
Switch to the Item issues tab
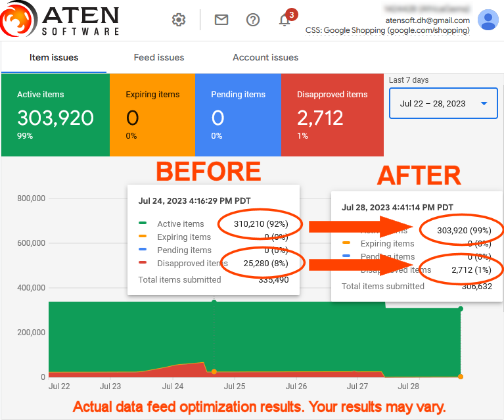[x=54, y=58]
